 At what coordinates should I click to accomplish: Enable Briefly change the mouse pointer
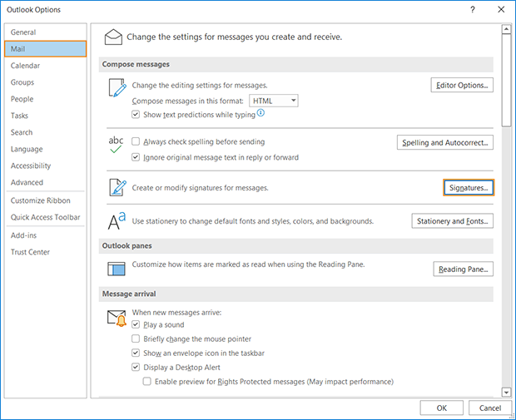tap(136, 338)
